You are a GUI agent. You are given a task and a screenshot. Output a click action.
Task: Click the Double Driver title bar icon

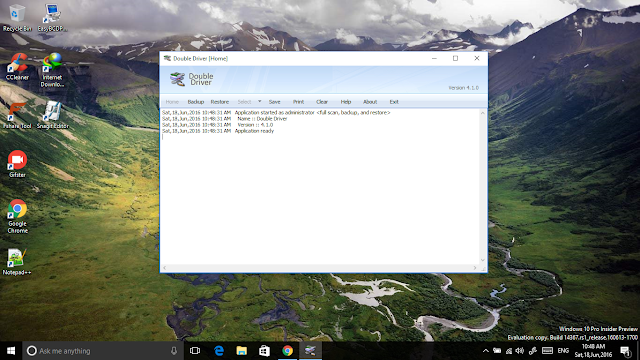[167, 58]
